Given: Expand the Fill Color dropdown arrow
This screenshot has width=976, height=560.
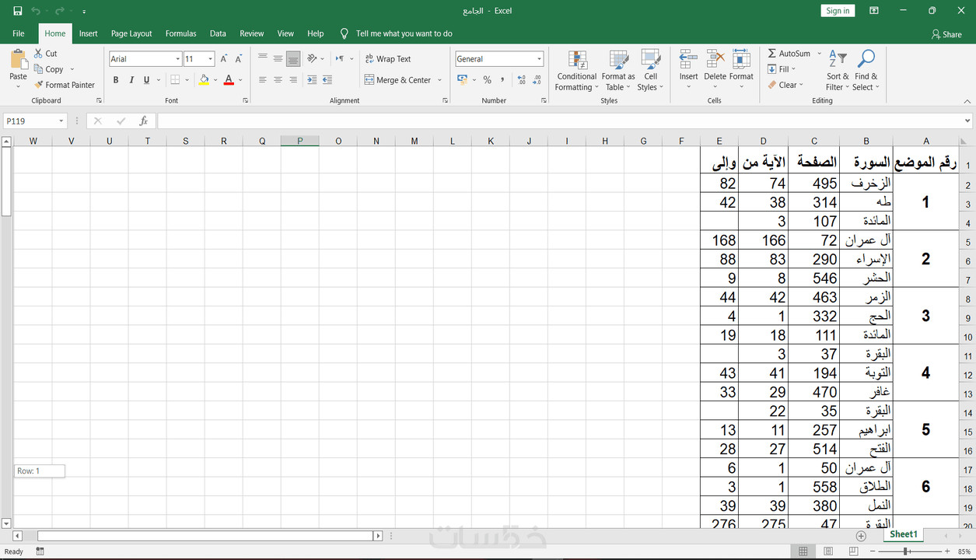Looking at the screenshot, I should pyautogui.click(x=215, y=79).
